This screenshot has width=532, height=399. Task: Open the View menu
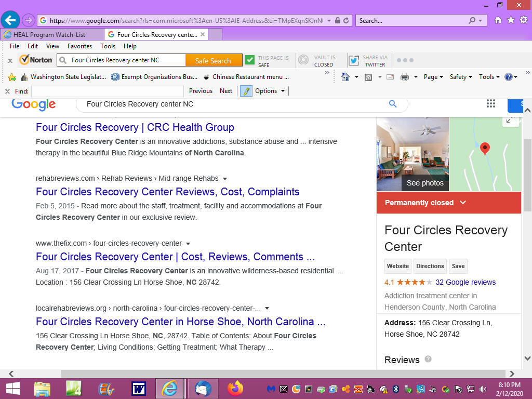point(52,46)
